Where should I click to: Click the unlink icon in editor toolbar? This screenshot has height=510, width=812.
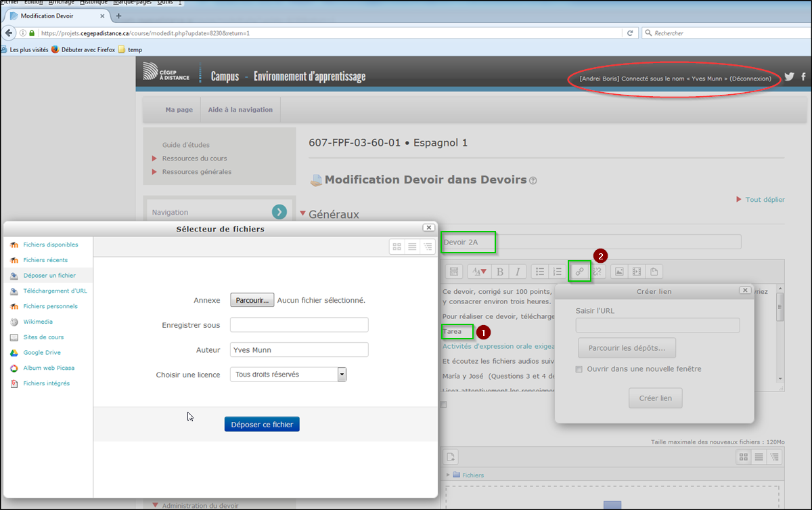597,272
